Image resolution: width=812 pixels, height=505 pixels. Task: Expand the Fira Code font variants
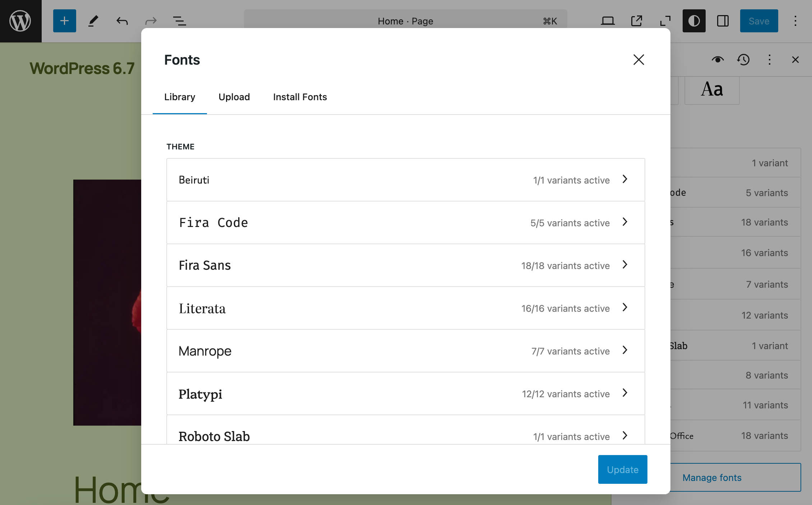(x=625, y=222)
